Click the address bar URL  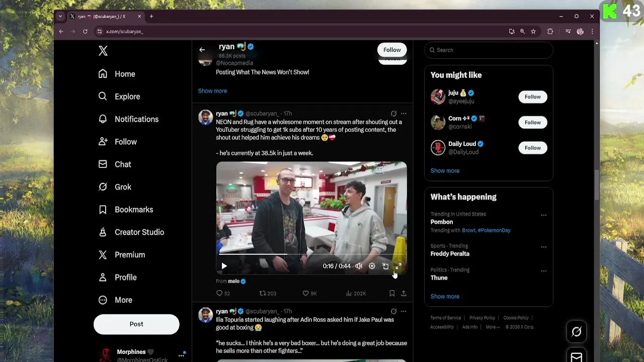click(x=124, y=32)
